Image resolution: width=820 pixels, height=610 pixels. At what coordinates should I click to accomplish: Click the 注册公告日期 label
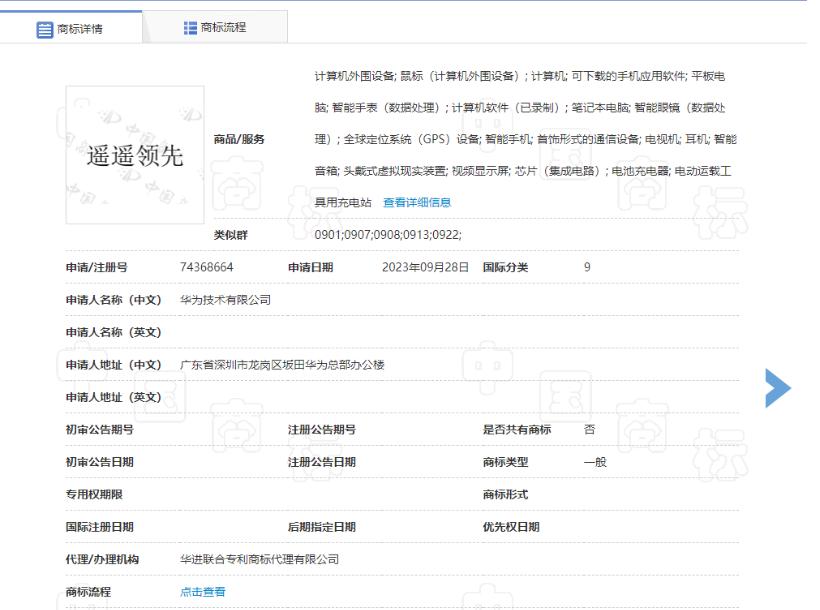(322, 462)
